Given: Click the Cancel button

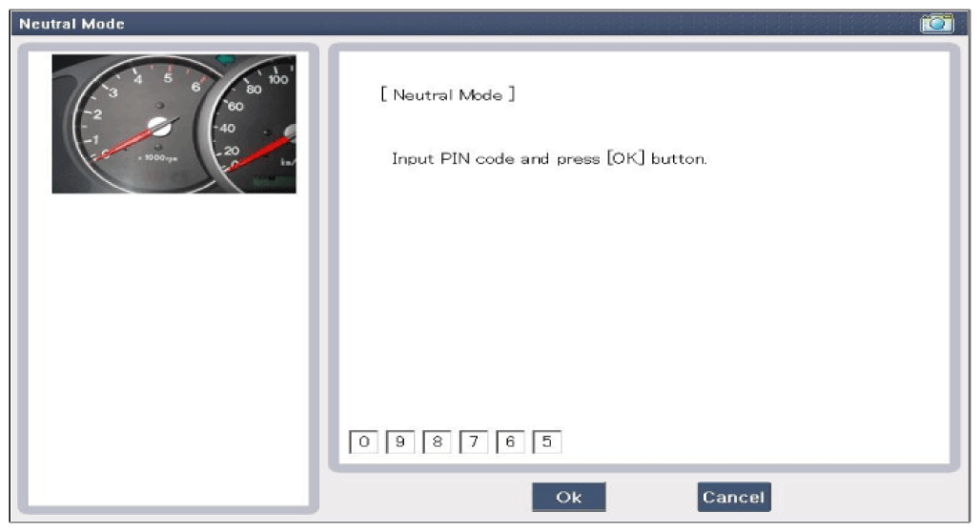Looking at the screenshot, I should pos(734,497).
